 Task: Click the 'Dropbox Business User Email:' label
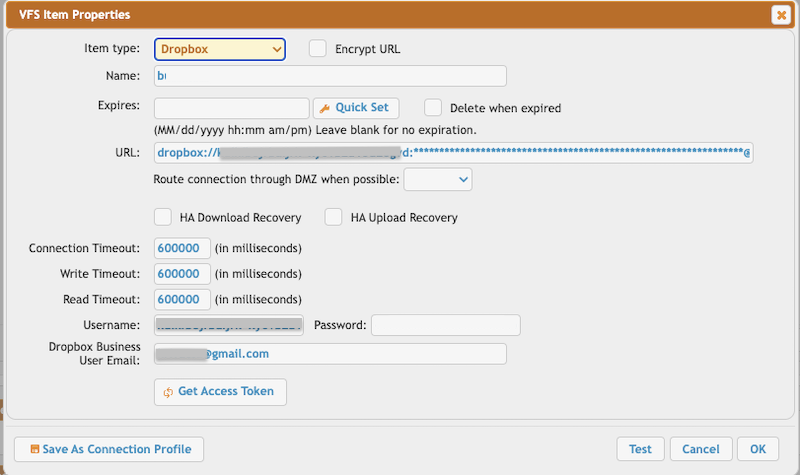pyautogui.click(x=94, y=354)
